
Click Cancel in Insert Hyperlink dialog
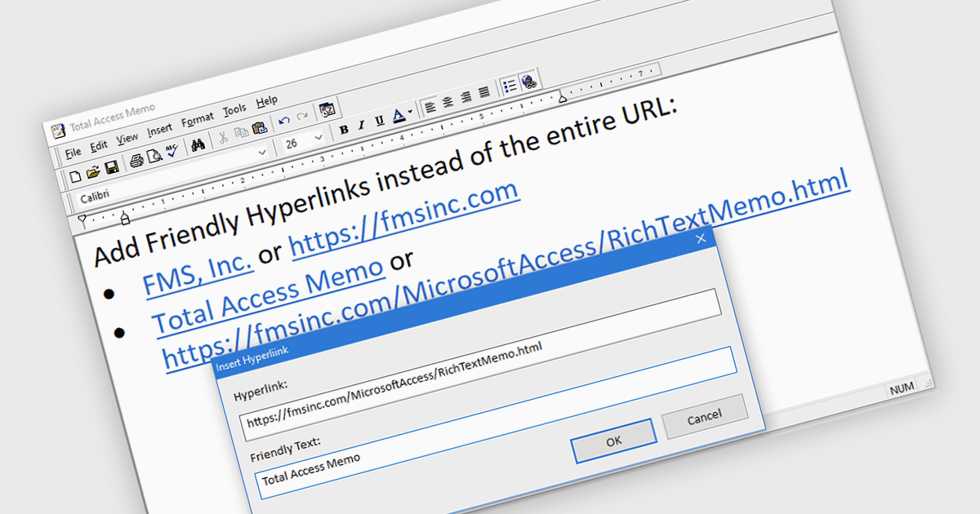[704, 417]
